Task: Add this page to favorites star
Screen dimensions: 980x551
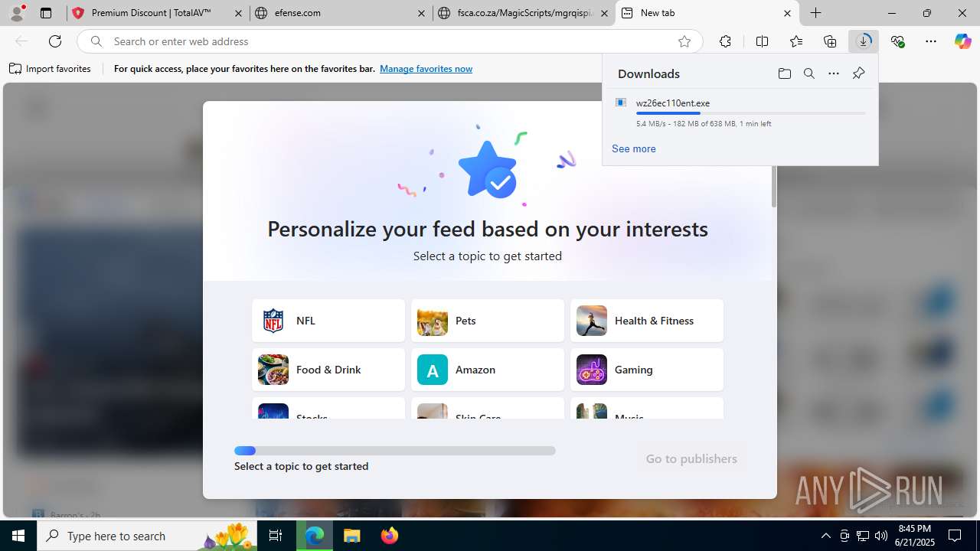Action: [x=684, y=41]
